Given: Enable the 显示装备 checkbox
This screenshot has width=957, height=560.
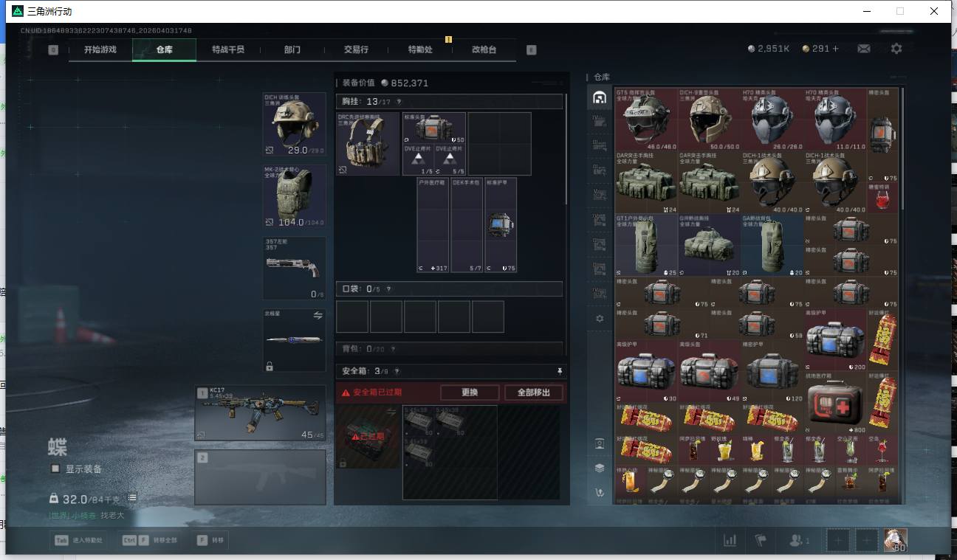Looking at the screenshot, I should tap(55, 469).
